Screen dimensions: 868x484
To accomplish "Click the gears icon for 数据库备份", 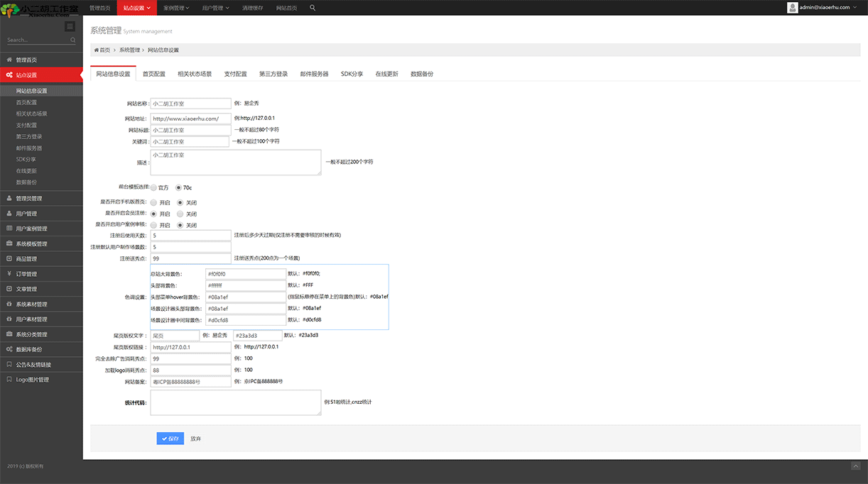I will tap(9, 349).
